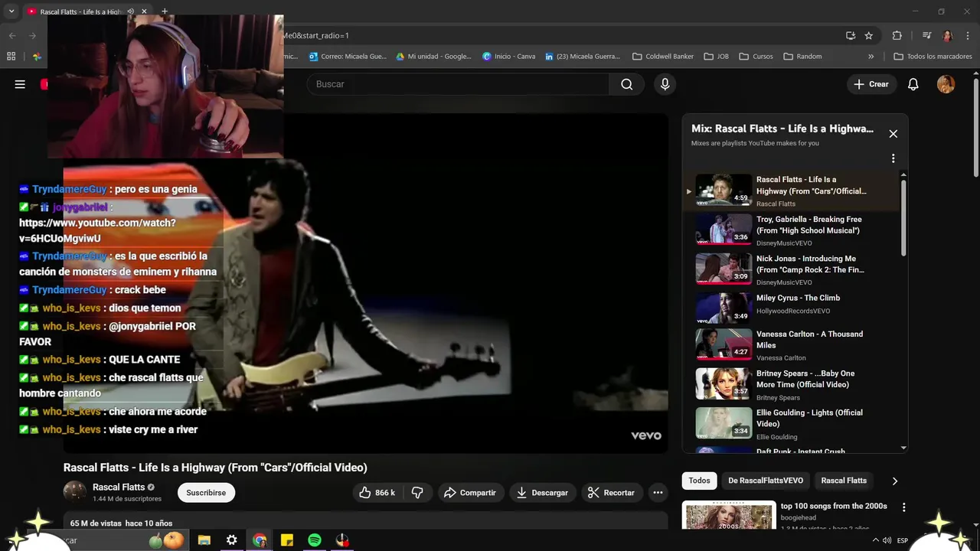Open the Random bookmarks folder

pos(802,57)
